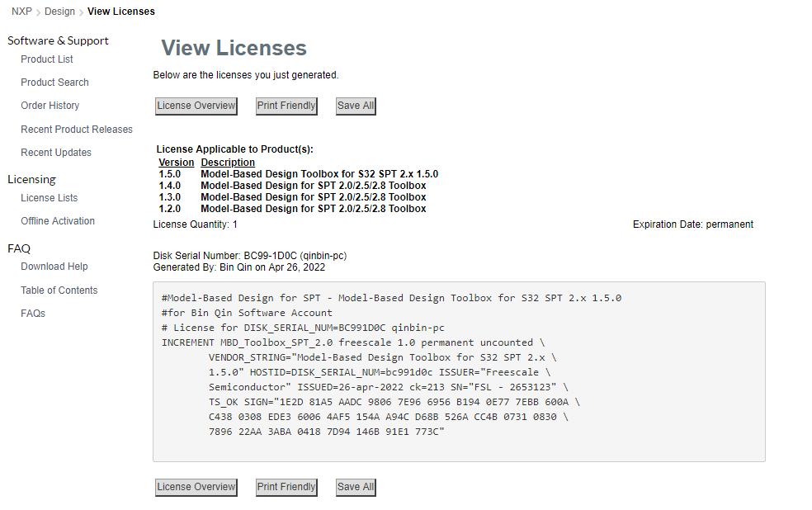Open Recent Product Releases
This screenshot has width=812, height=510.
[76, 129]
